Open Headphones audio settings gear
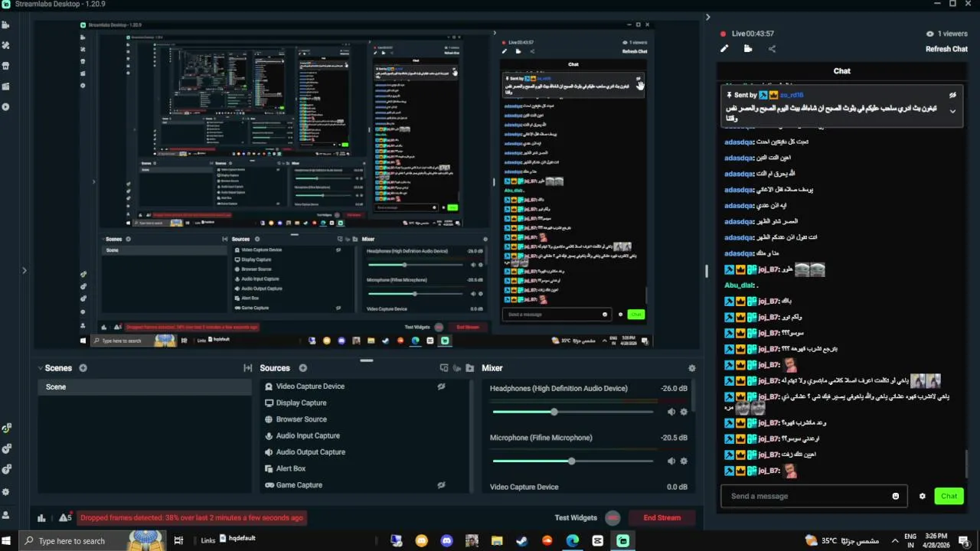This screenshot has height=551, width=980. [x=684, y=412]
